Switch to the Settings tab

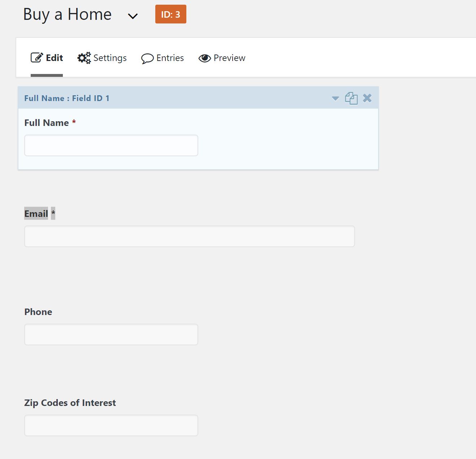tap(102, 58)
